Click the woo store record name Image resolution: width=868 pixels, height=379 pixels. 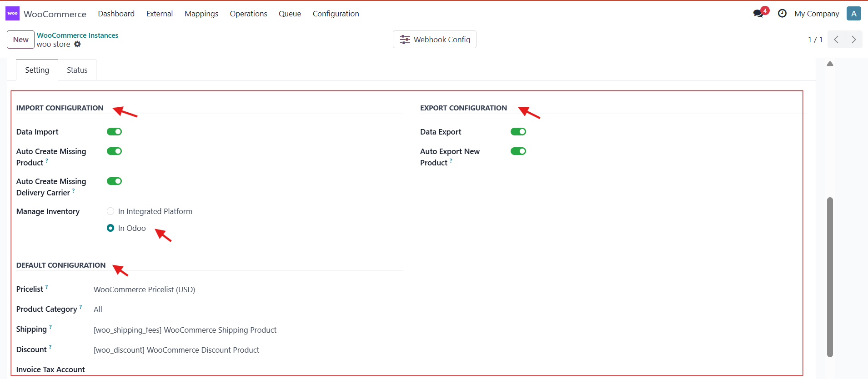click(x=54, y=44)
